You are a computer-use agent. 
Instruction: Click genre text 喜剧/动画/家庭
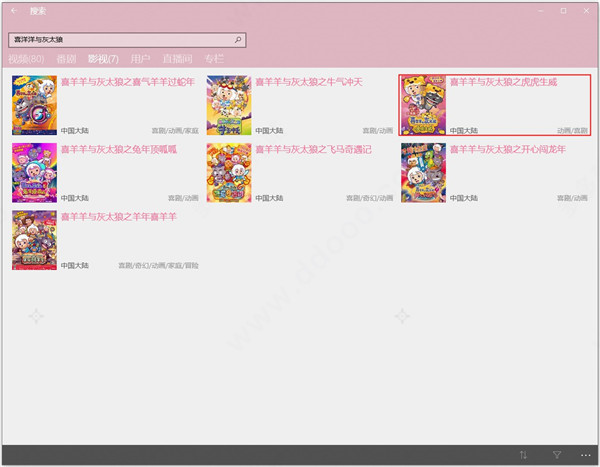175,131
